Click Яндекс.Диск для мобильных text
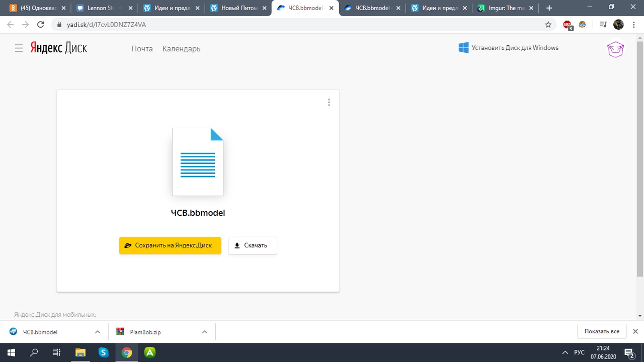644x362 pixels. point(55,315)
